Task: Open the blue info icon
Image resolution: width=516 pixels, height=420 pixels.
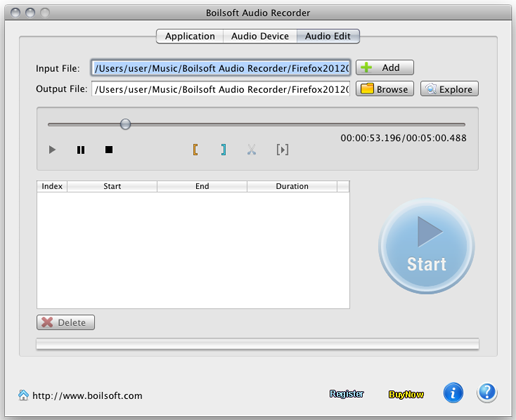Action: click(453, 393)
